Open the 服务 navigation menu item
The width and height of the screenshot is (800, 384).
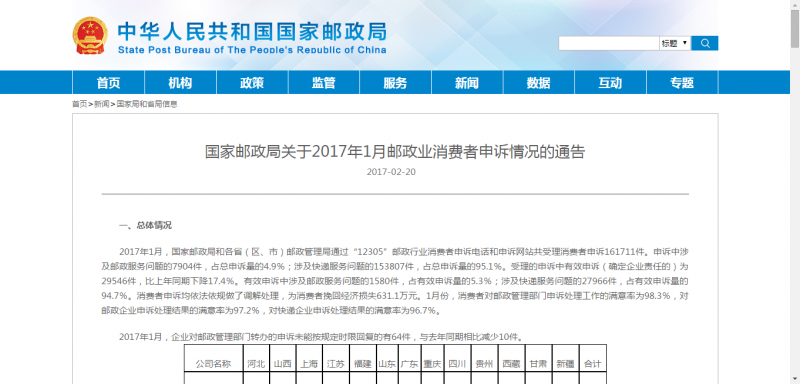tap(395, 83)
